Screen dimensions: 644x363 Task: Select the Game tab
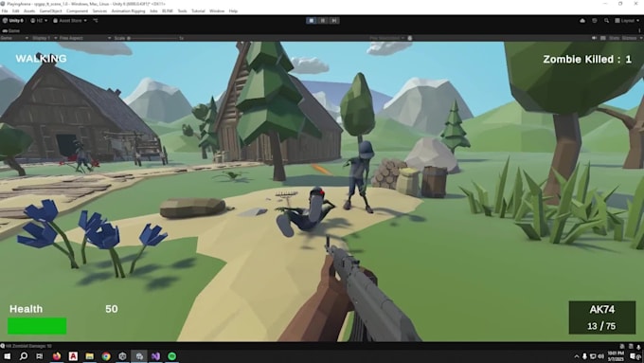coord(11,31)
